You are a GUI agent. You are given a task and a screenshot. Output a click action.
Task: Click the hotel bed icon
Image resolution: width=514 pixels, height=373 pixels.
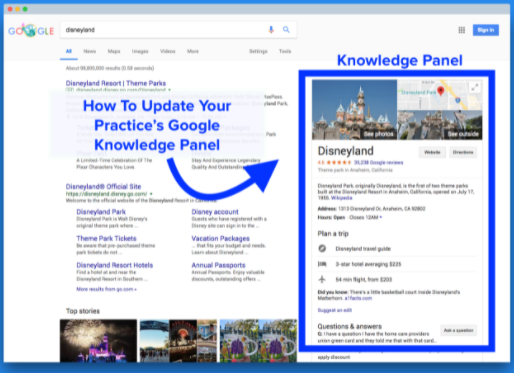pyautogui.click(x=322, y=264)
